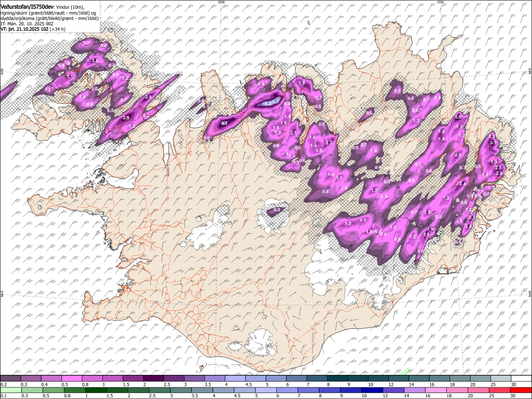This screenshot has width=532, height=399.
Task: Click the 15W longitude label
Action: pos(441,2)
